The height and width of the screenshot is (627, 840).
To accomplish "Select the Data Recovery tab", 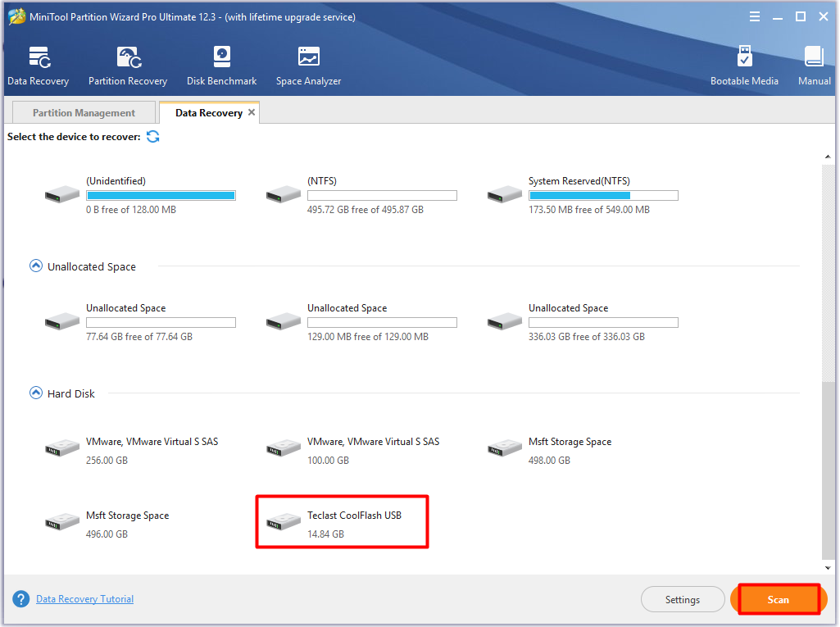I will pos(209,112).
